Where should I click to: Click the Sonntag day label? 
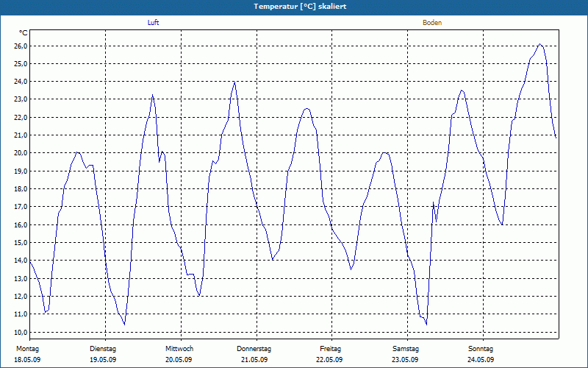pyautogui.click(x=481, y=349)
